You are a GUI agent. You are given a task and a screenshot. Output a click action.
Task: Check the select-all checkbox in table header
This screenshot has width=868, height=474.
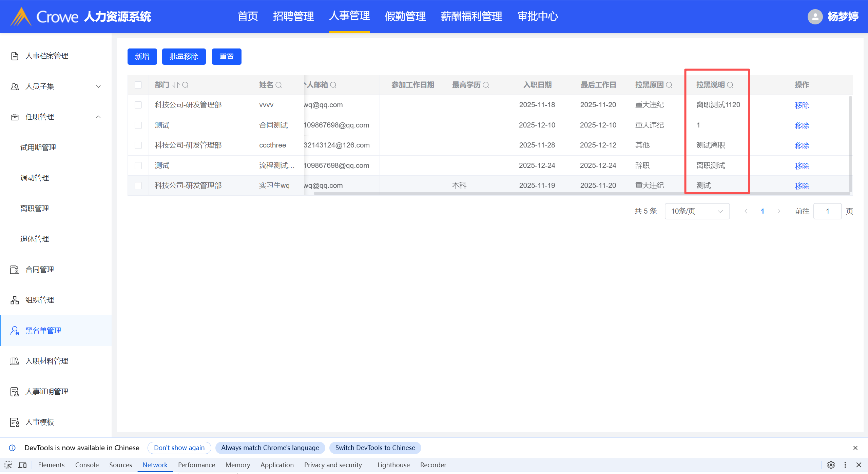tap(138, 85)
